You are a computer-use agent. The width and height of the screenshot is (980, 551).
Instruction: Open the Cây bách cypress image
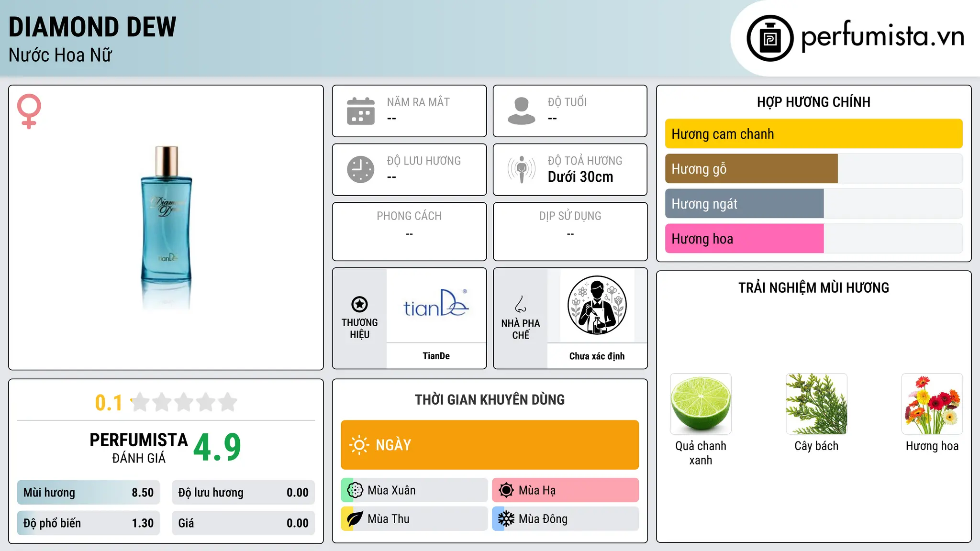pyautogui.click(x=816, y=404)
